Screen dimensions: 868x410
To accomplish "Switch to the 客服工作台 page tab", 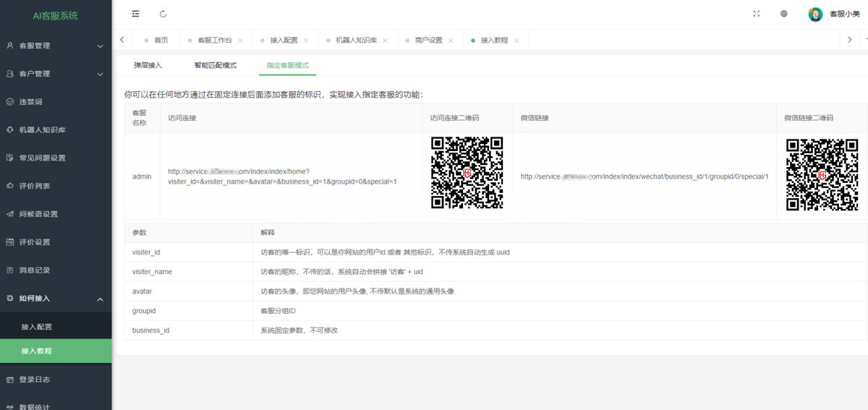I will [x=215, y=40].
